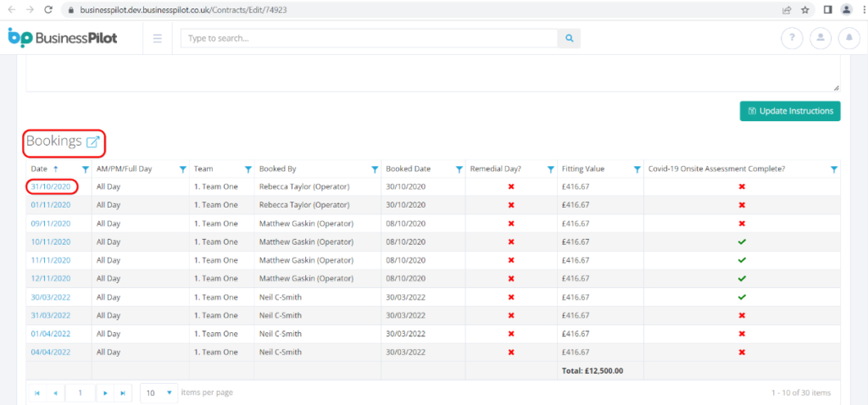The image size is (868, 405).
Task: Click the page number input box
Action: coord(81,393)
